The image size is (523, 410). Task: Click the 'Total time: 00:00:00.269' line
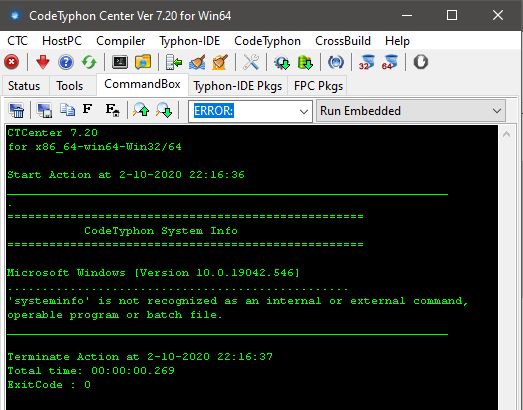click(x=91, y=371)
